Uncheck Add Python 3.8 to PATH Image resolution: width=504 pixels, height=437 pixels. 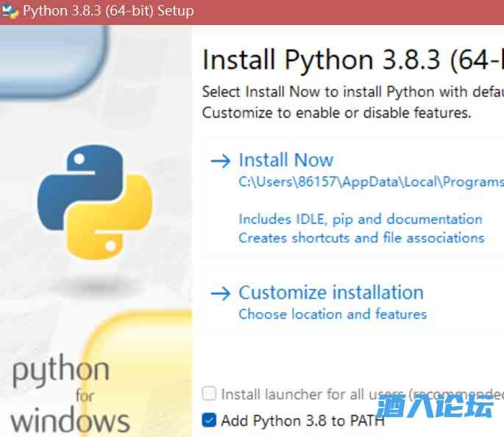[x=209, y=420]
